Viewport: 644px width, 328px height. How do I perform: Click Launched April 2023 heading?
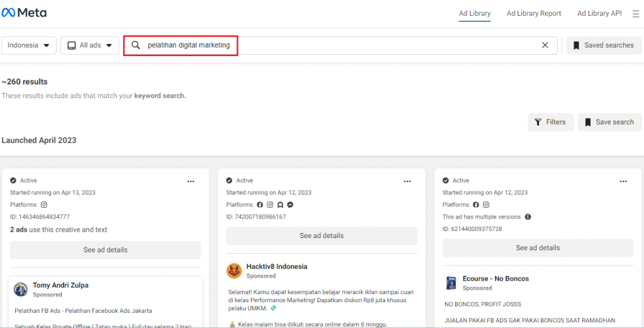tap(39, 140)
